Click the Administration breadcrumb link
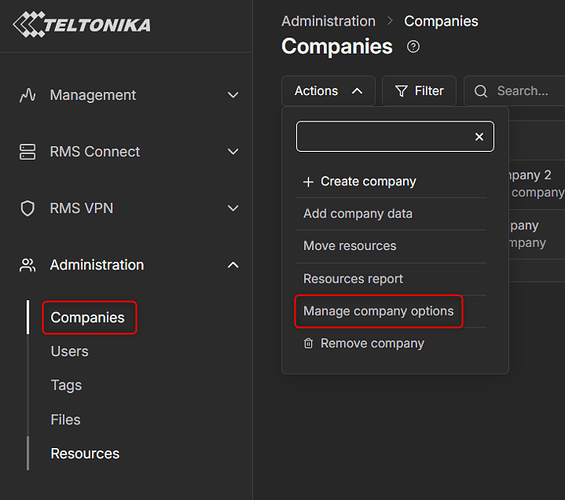This screenshot has width=565, height=500. click(329, 21)
